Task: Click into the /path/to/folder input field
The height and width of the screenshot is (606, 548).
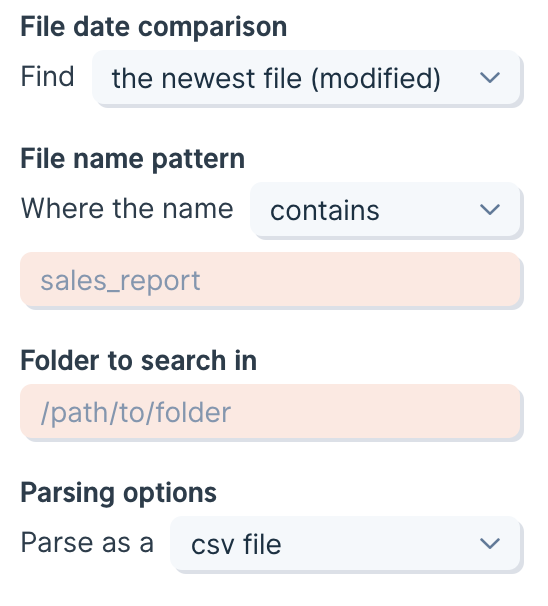Action: (x=270, y=412)
